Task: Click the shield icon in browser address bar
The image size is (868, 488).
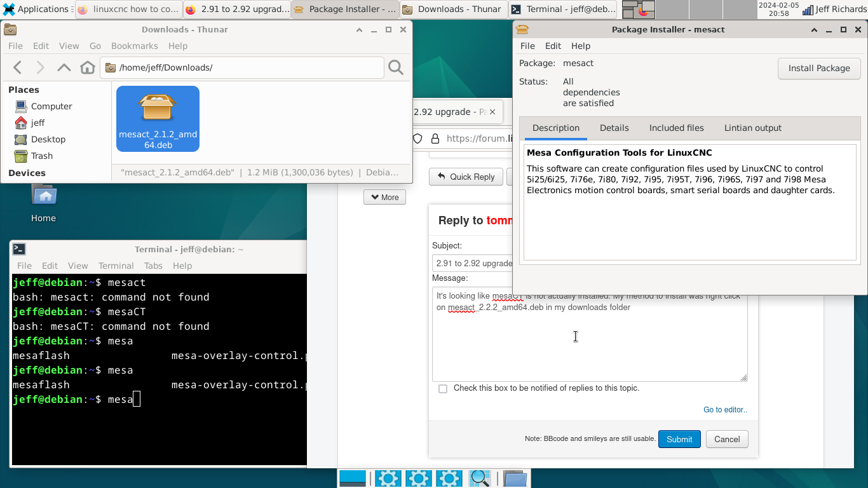Action: point(417,139)
